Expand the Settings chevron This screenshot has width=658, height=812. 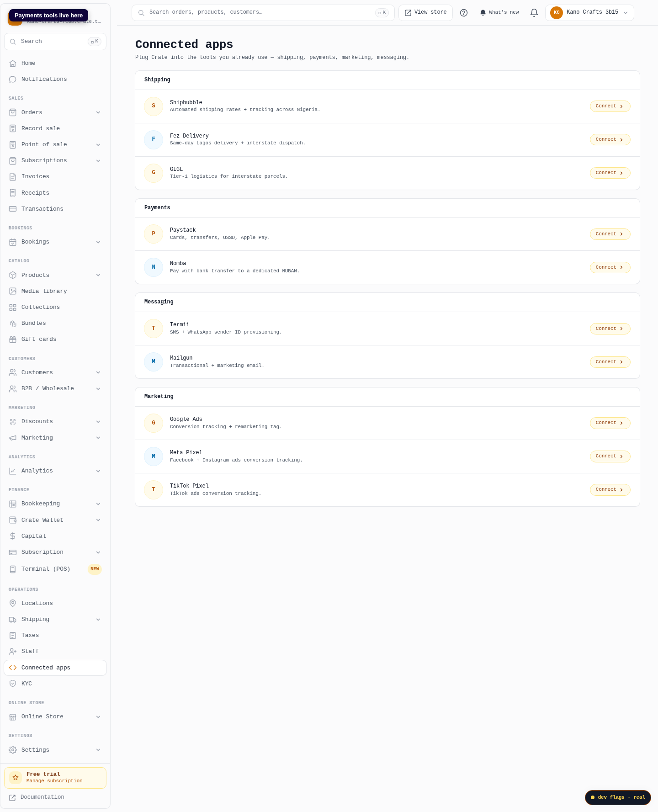pyautogui.click(x=98, y=750)
